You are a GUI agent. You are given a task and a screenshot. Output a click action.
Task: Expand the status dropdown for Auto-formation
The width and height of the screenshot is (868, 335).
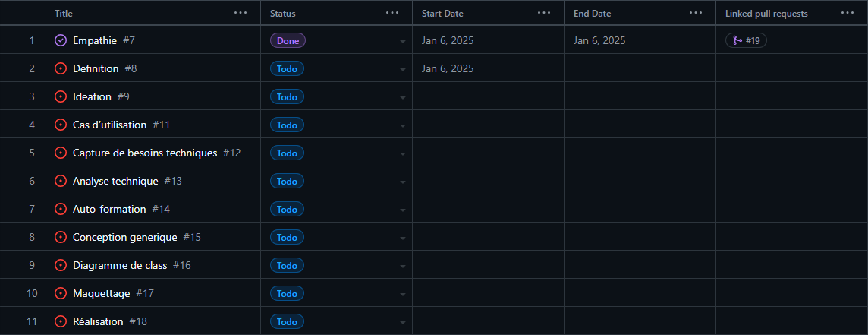[403, 210]
